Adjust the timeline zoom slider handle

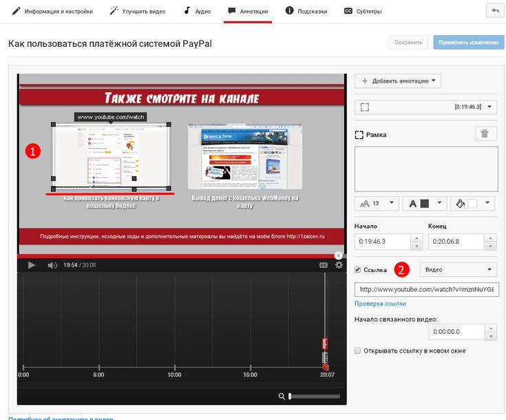click(290, 396)
